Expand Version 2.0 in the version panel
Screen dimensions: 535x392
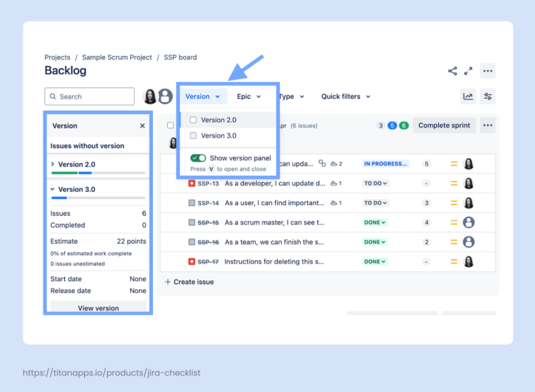[x=53, y=164]
